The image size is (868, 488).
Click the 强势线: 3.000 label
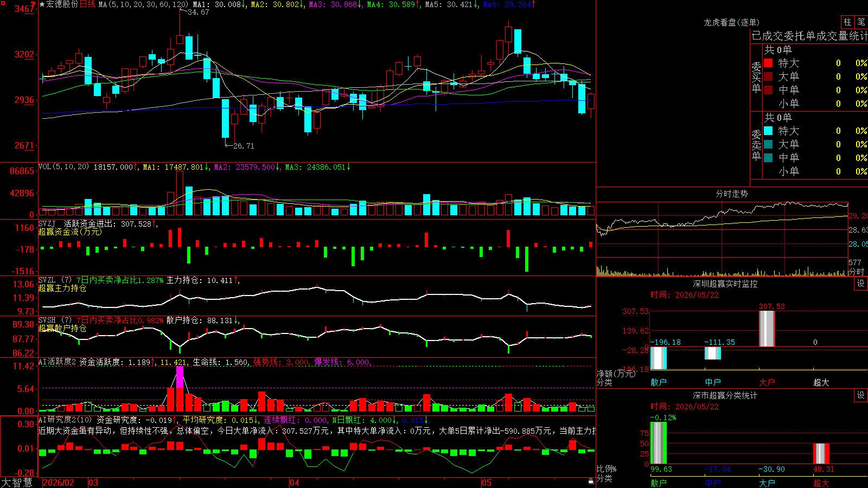click(x=282, y=362)
